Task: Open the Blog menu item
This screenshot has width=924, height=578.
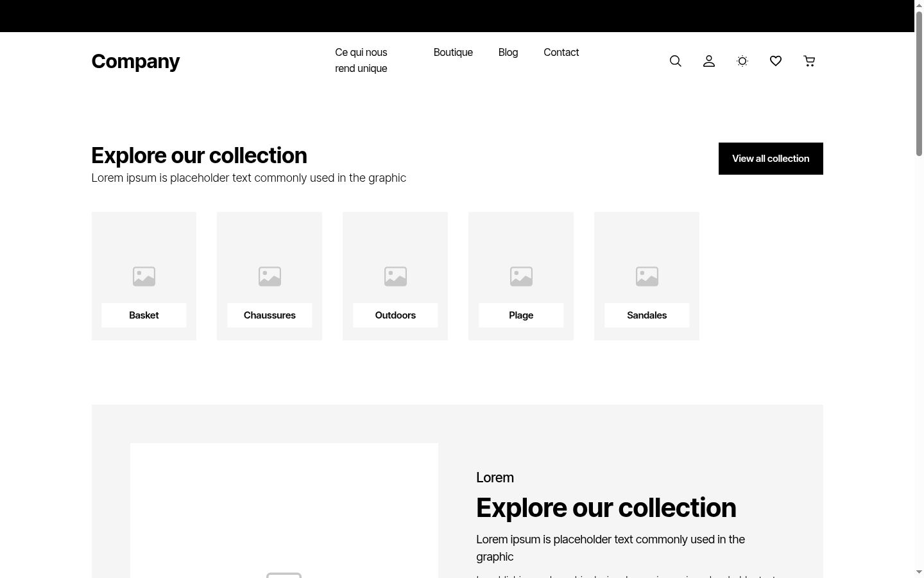Action: coord(508,53)
